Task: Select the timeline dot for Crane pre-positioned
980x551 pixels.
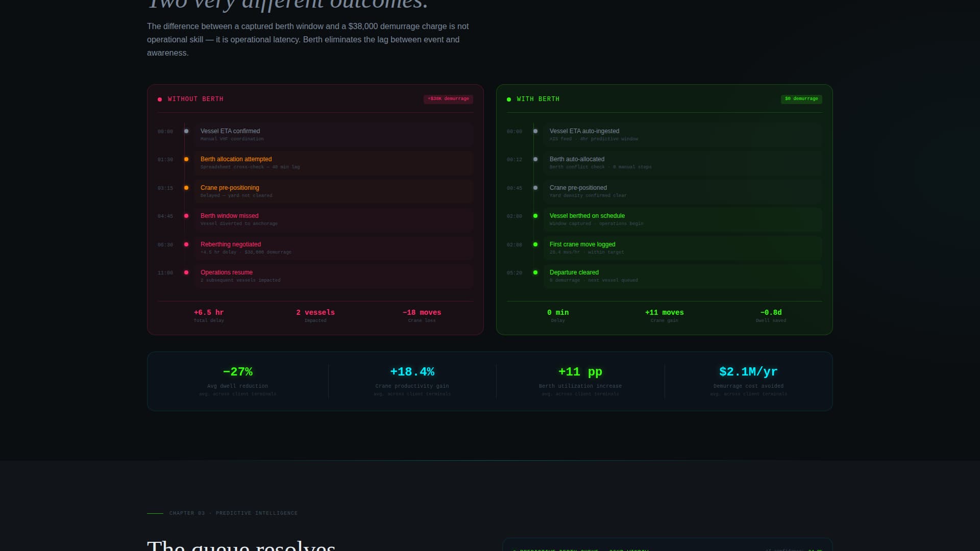Action: click(535, 188)
